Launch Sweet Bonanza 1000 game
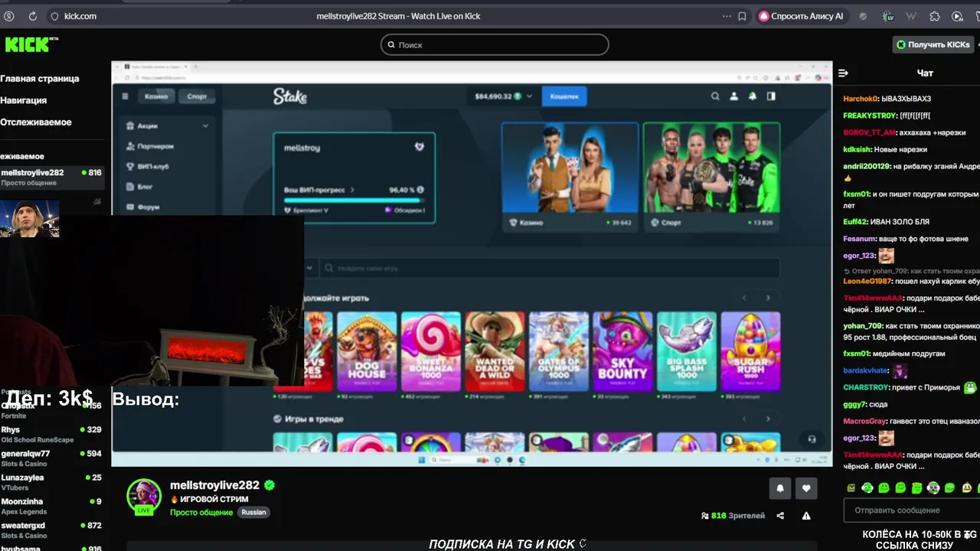Viewport: 980px width, 551px height. [x=431, y=352]
